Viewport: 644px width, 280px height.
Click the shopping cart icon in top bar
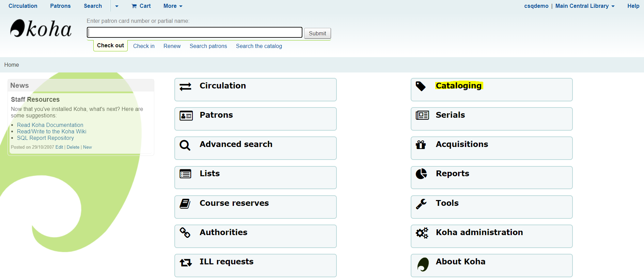[134, 6]
